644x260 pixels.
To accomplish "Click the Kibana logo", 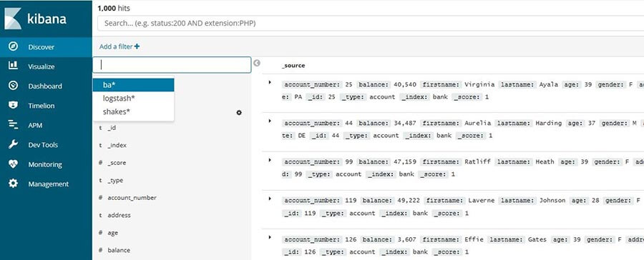I will 35,19.
